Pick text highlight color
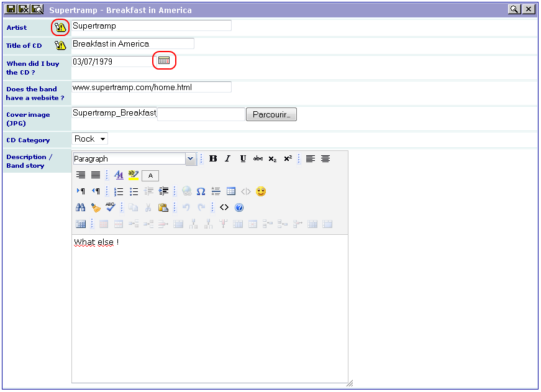The width and height of the screenshot is (541, 392). [x=134, y=175]
